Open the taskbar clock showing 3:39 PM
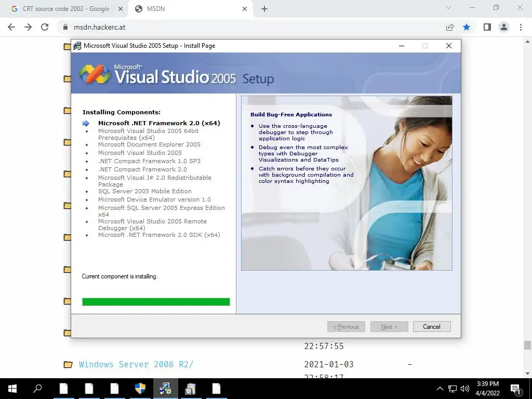532x399 pixels. (487, 389)
